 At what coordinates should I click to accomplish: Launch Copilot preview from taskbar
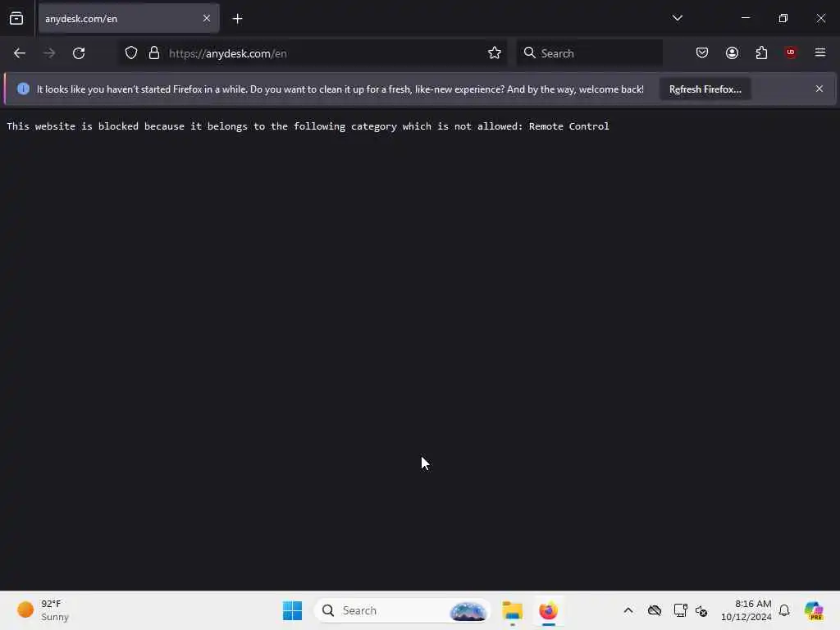click(814, 610)
